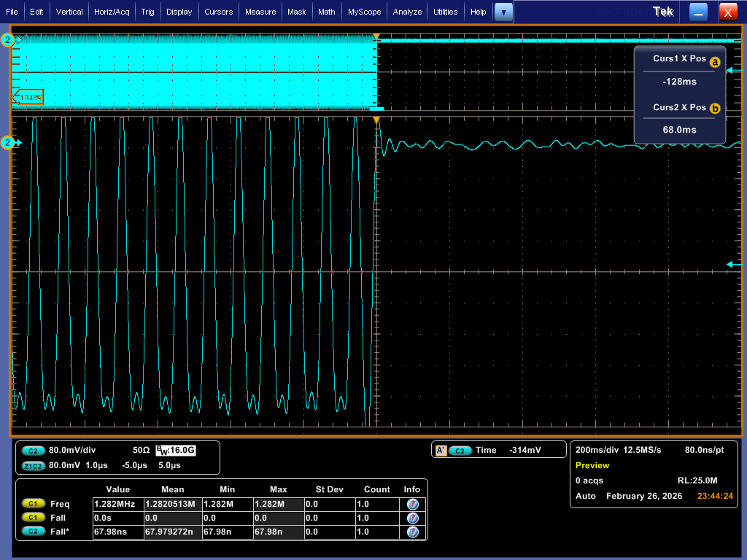Click info icon for C1 Fall measurement
The width and height of the screenshot is (747, 560).
coord(412,518)
